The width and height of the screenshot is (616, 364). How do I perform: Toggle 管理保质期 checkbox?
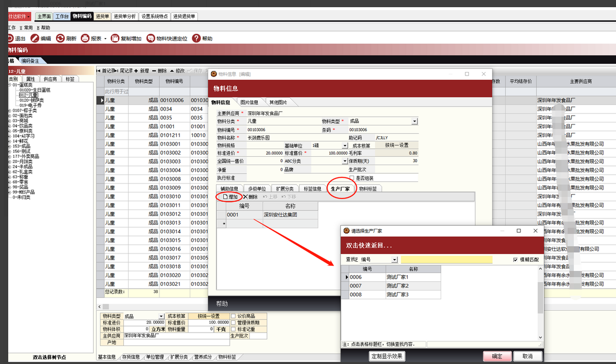coord(233,323)
